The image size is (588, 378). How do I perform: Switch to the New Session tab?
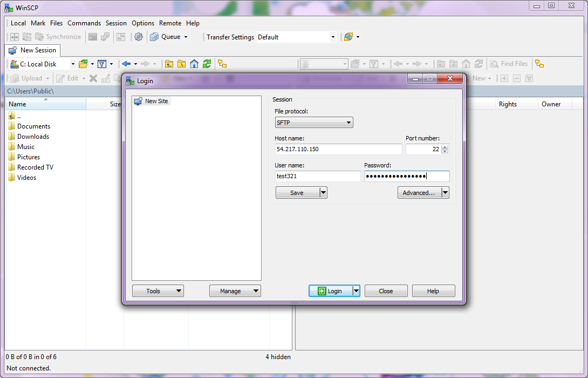point(32,50)
